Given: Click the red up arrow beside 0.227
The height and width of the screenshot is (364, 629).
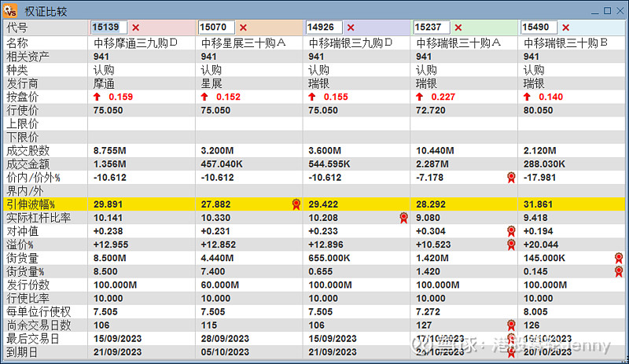Looking at the screenshot, I should coord(420,97).
